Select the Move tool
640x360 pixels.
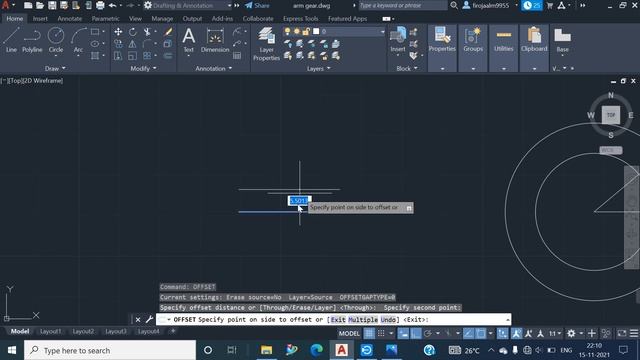(x=118, y=32)
